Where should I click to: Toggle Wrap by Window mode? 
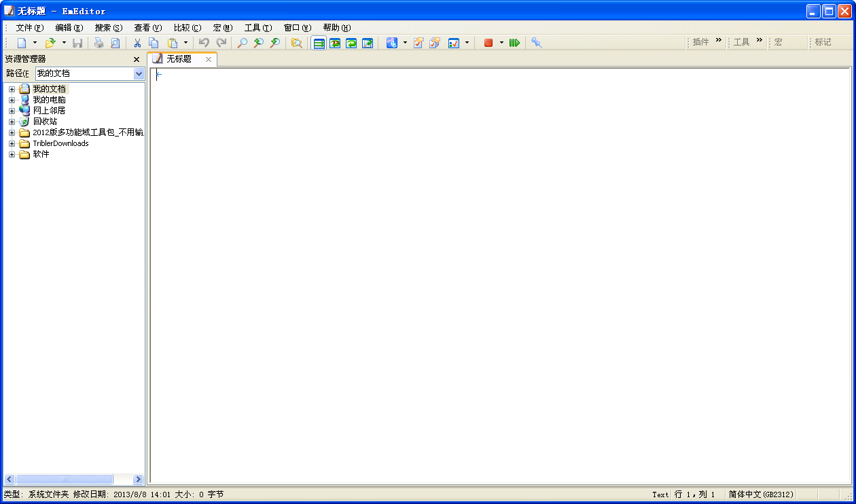(351, 43)
